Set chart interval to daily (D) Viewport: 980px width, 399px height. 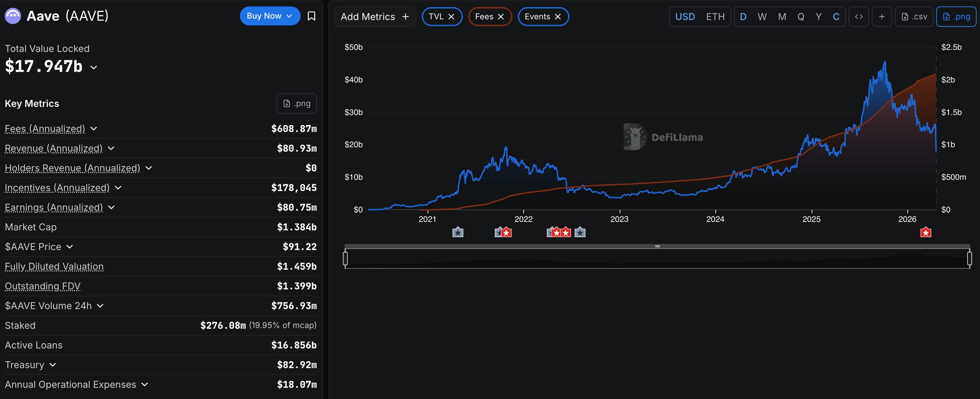[x=743, y=17]
